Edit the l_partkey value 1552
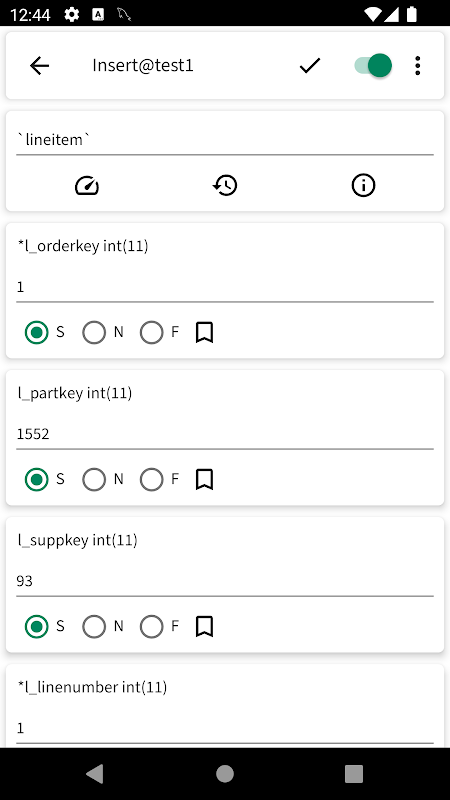 point(225,434)
